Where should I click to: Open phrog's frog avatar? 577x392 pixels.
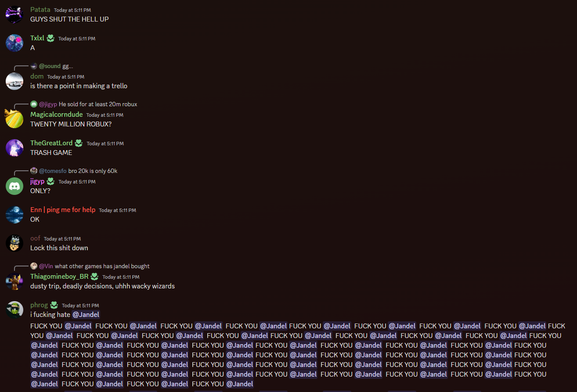coord(14,310)
